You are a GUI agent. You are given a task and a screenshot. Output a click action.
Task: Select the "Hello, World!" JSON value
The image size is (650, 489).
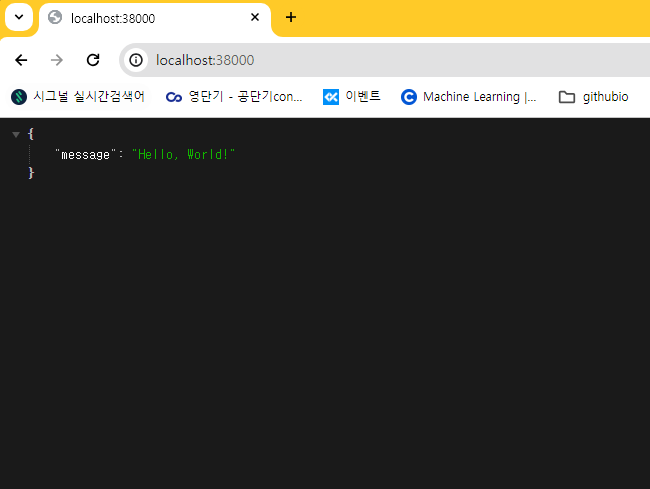pyautogui.click(x=183, y=155)
